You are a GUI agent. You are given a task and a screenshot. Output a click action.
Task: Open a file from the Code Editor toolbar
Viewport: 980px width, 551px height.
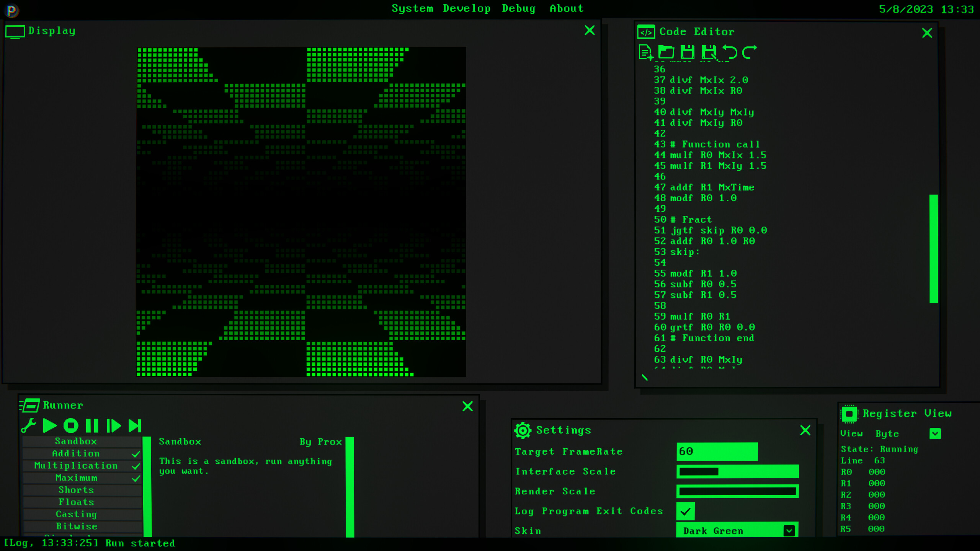pos(667,52)
